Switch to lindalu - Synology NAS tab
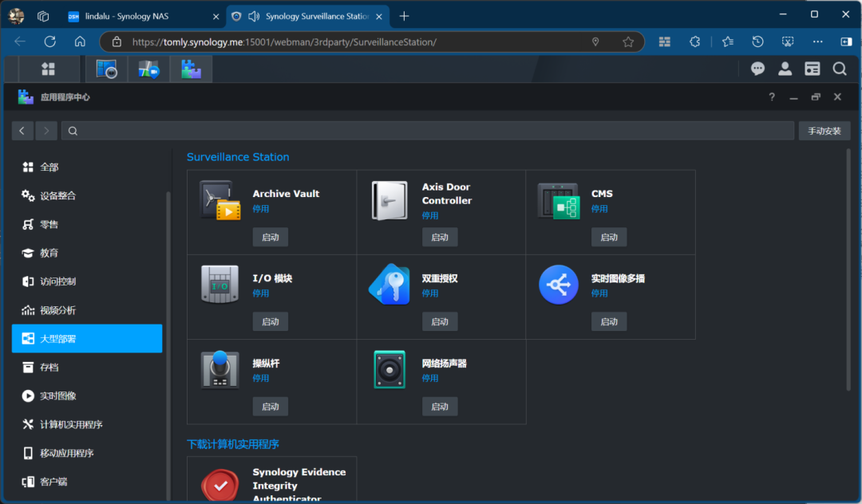The image size is (862, 504). point(144,17)
